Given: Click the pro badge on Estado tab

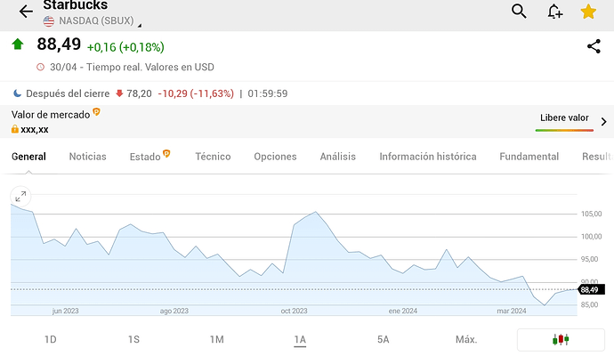Looking at the screenshot, I should [166, 154].
